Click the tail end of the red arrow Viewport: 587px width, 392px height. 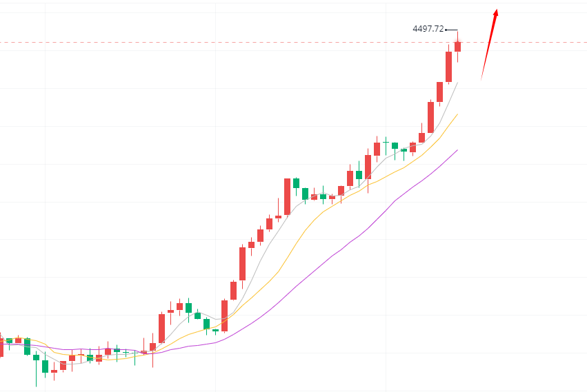pyautogui.click(x=481, y=80)
